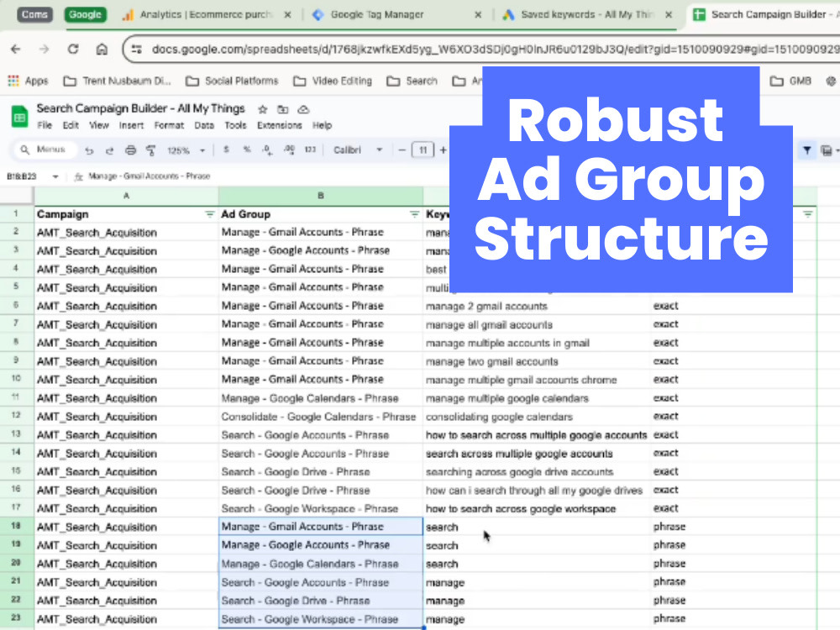Close the Analytics Ecommerce tab

(287, 15)
